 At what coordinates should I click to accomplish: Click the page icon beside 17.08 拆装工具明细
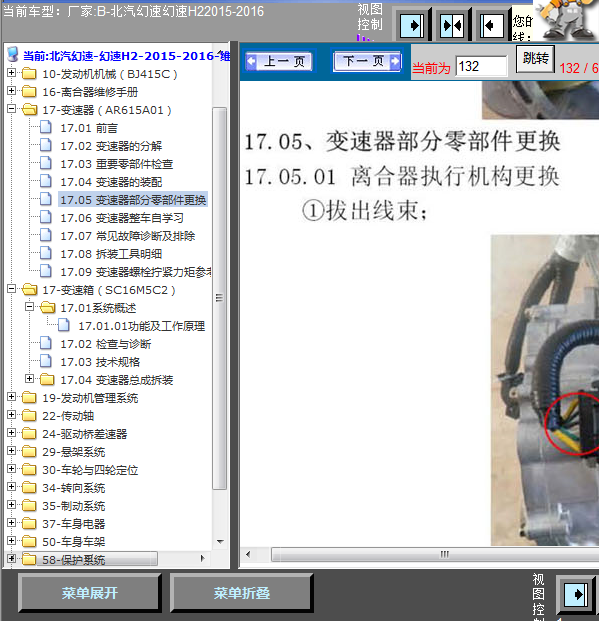46,253
